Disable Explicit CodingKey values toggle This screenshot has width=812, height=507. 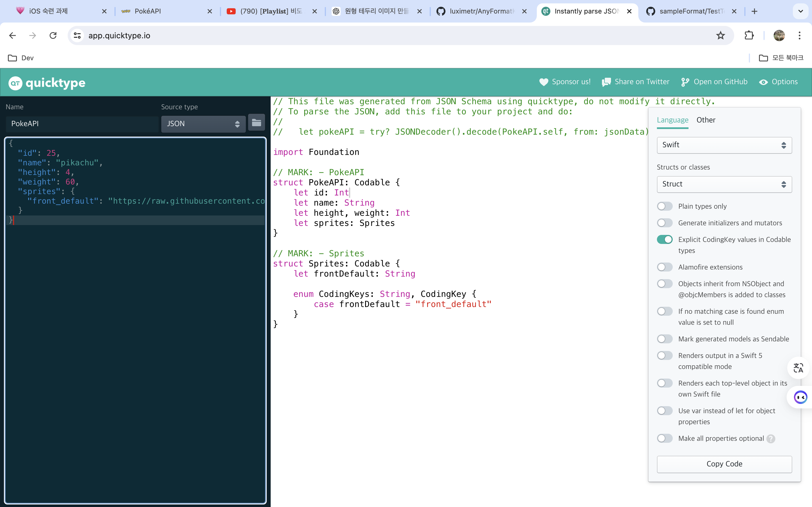point(664,239)
